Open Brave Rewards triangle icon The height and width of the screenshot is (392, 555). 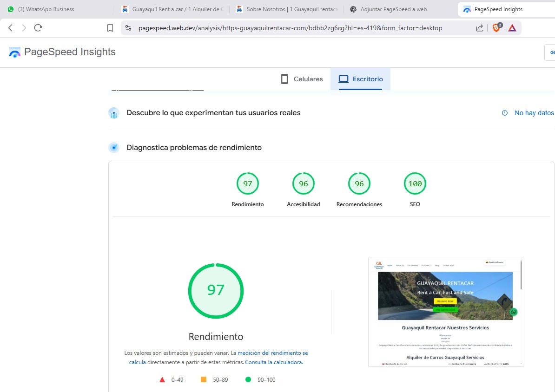[x=511, y=27]
